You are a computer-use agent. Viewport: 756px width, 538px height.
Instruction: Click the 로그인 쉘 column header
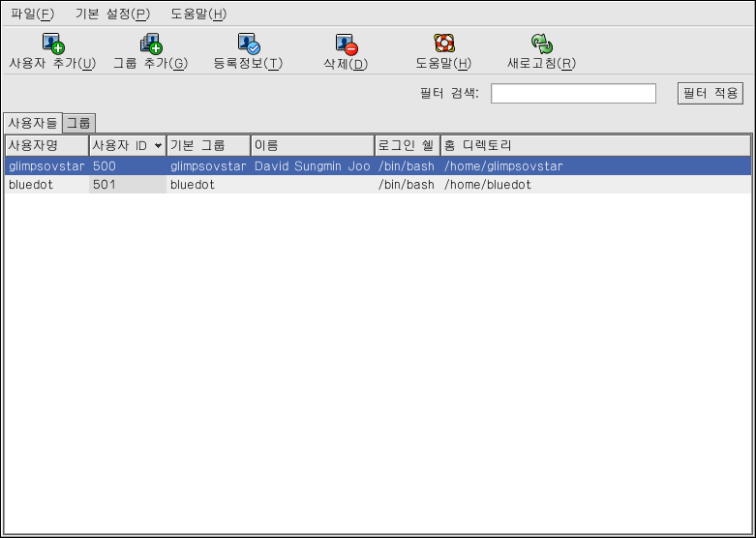pos(407,145)
